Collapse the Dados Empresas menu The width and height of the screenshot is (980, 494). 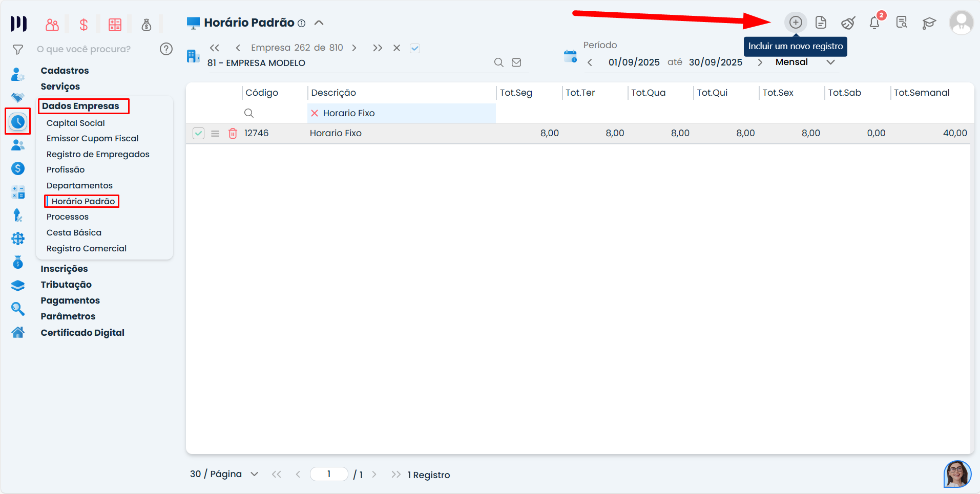[x=80, y=106]
